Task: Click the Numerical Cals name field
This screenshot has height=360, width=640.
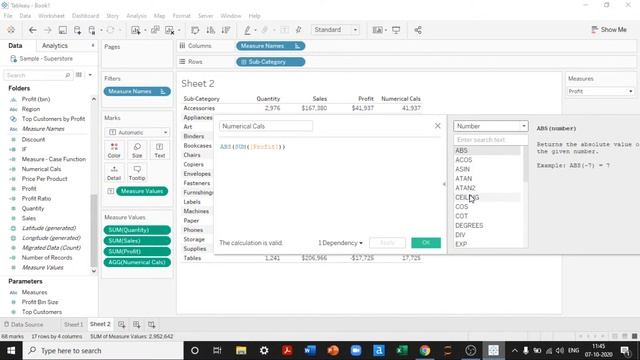Action: (266, 127)
